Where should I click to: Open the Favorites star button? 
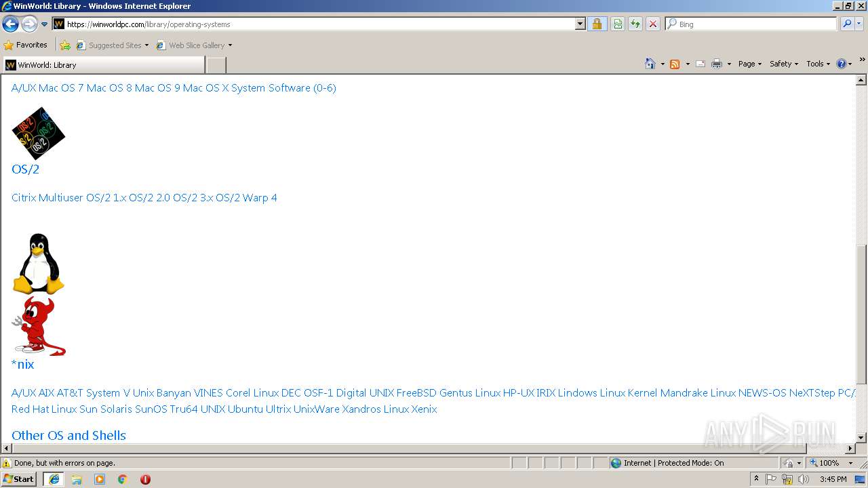click(26, 45)
